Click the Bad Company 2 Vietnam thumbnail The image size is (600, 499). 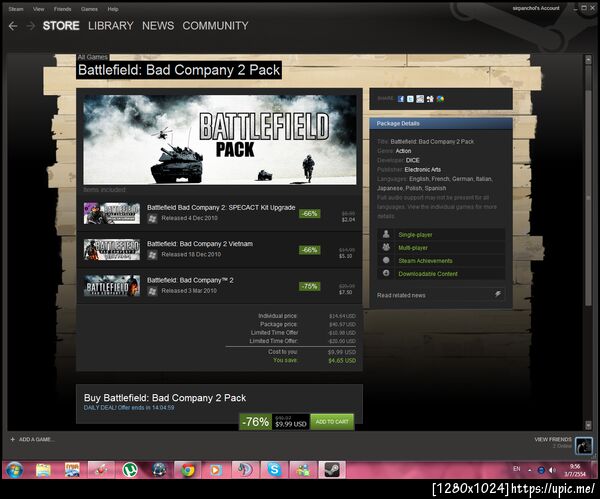[x=112, y=250]
